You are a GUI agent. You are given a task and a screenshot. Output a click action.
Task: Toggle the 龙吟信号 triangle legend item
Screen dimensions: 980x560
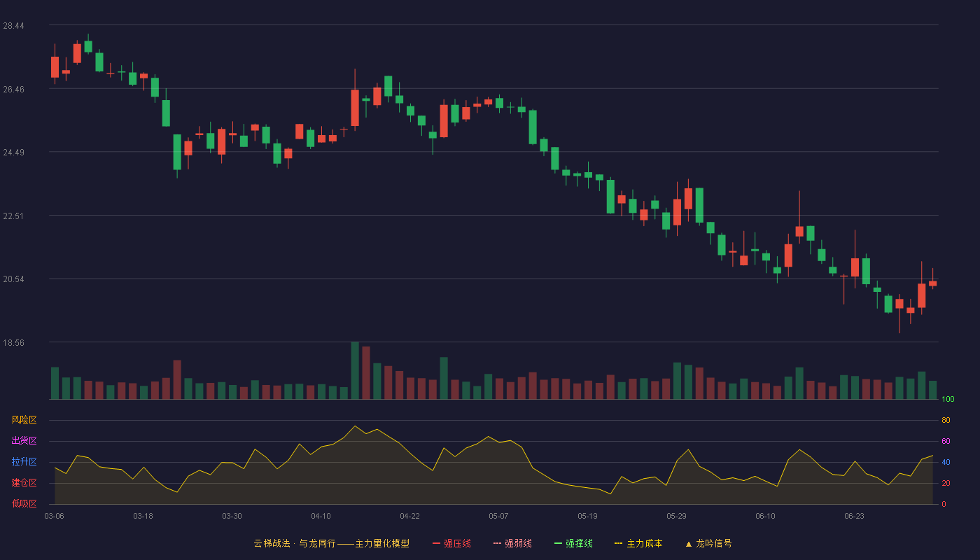[708, 543]
